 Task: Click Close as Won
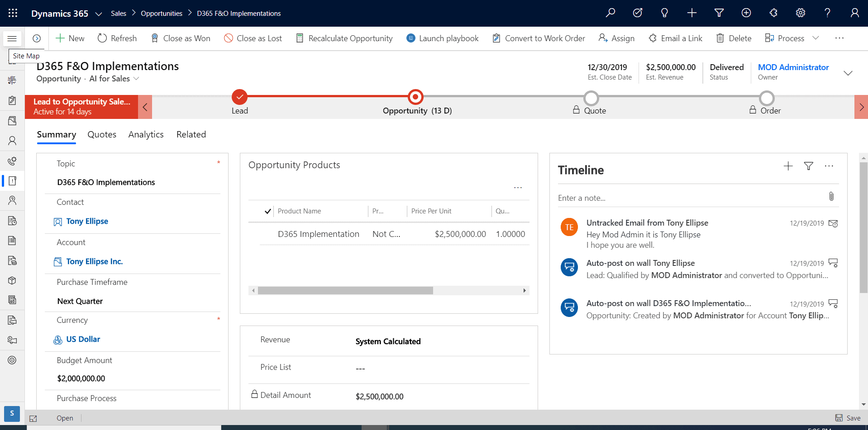pyautogui.click(x=181, y=38)
